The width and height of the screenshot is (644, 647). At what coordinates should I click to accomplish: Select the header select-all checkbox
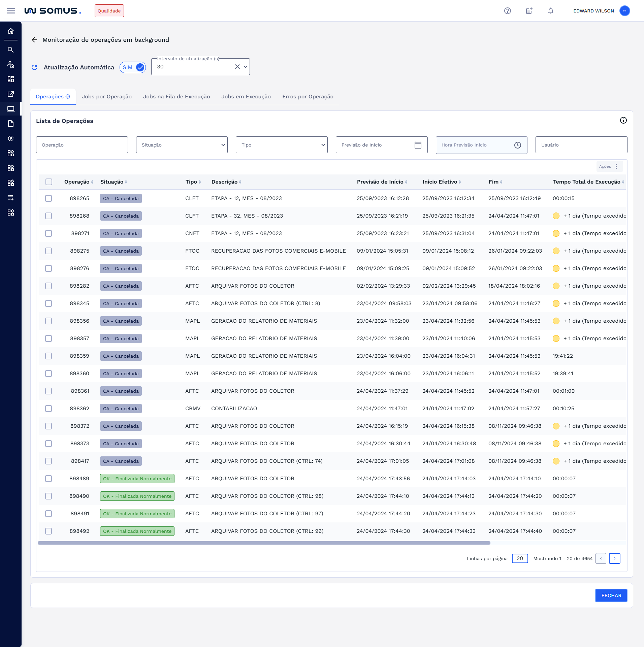click(x=49, y=182)
